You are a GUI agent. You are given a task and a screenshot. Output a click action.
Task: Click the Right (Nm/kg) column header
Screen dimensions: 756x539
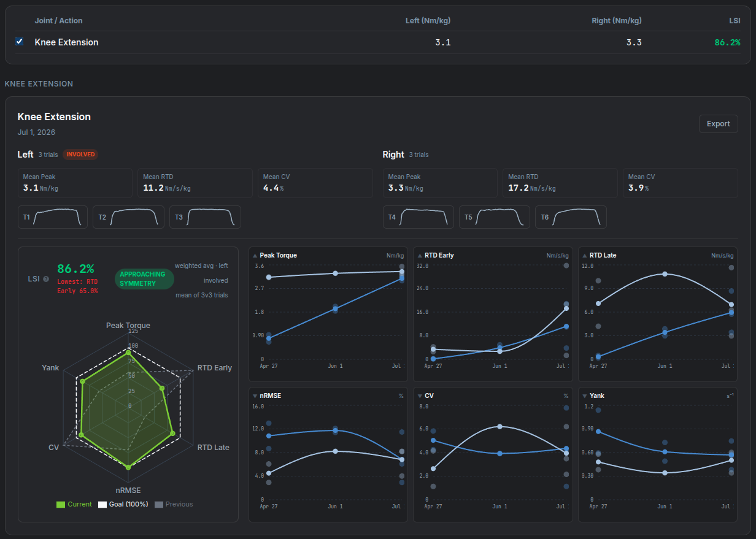coord(617,21)
